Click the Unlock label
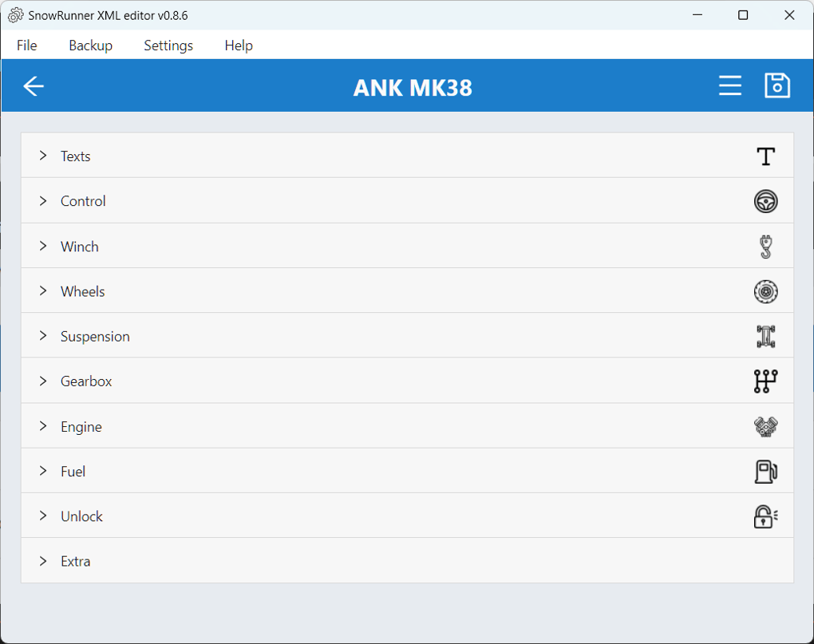Screen dimensions: 814x644 [81, 517]
